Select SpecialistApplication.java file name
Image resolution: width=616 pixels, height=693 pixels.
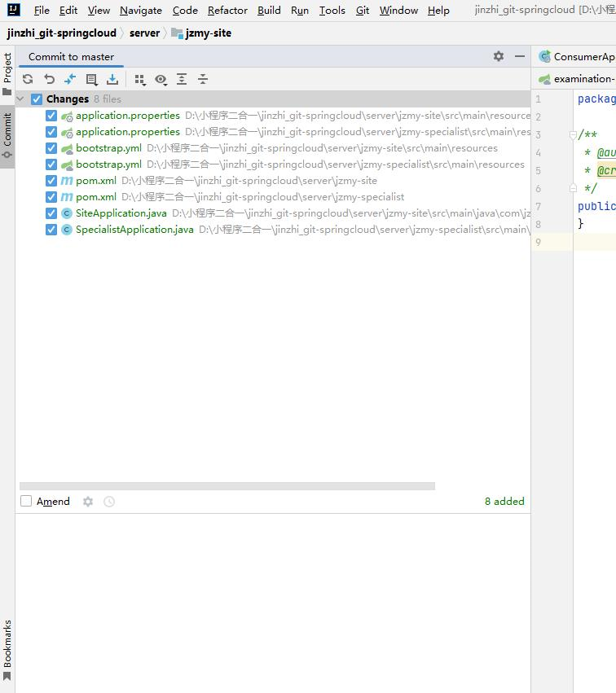coord(134,230)
